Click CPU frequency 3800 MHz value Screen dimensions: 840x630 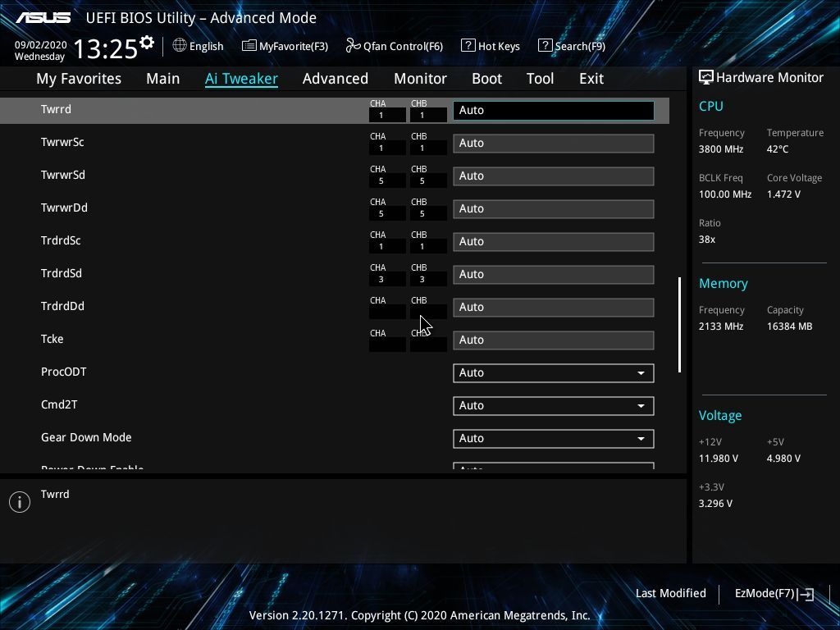(720, 149)
